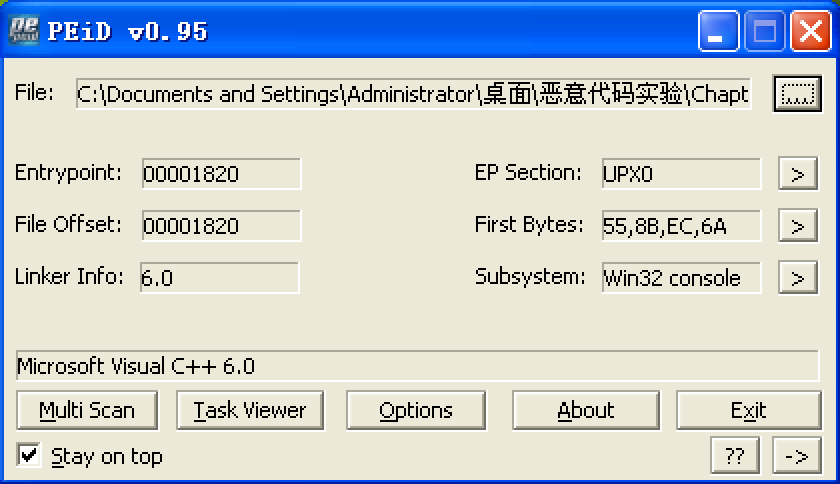Open the file browse button with dots
Screen dimensions: 840x484
click(x=797, y=94)
